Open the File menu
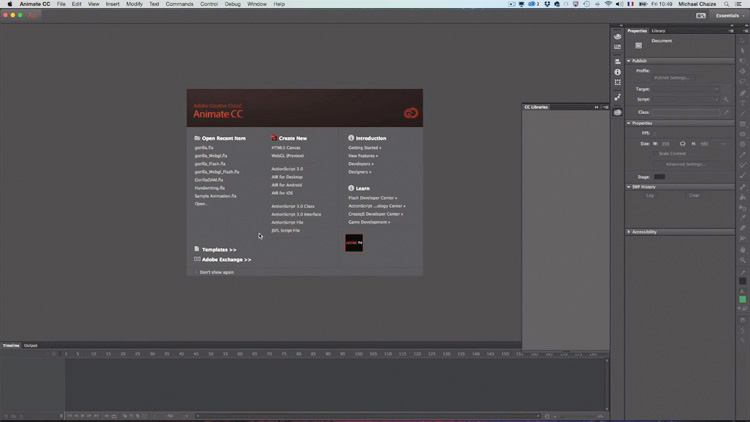Viewport: 750px width, 422px height. (x=61, y=4)
